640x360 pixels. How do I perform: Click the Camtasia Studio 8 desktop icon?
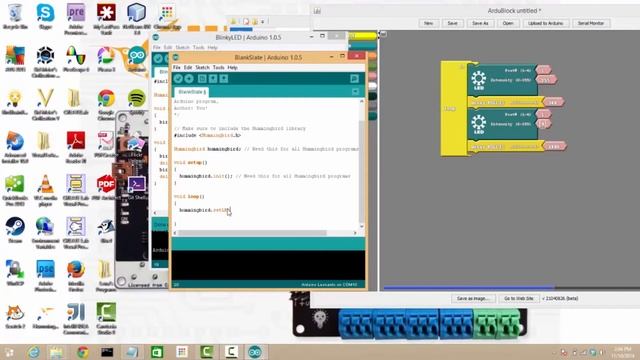point(106,318)
